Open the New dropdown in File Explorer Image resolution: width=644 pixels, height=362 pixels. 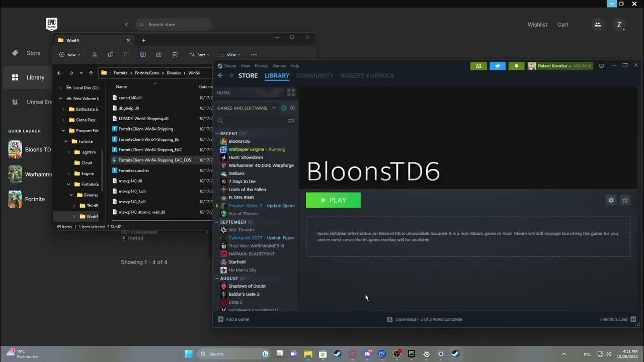coord(69,55)
